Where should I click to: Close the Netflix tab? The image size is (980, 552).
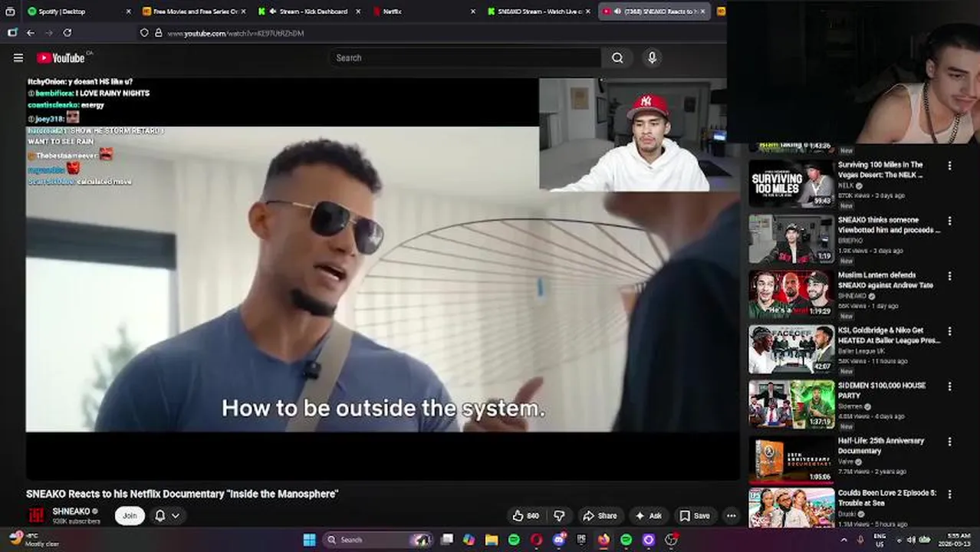tap(472, 11)
